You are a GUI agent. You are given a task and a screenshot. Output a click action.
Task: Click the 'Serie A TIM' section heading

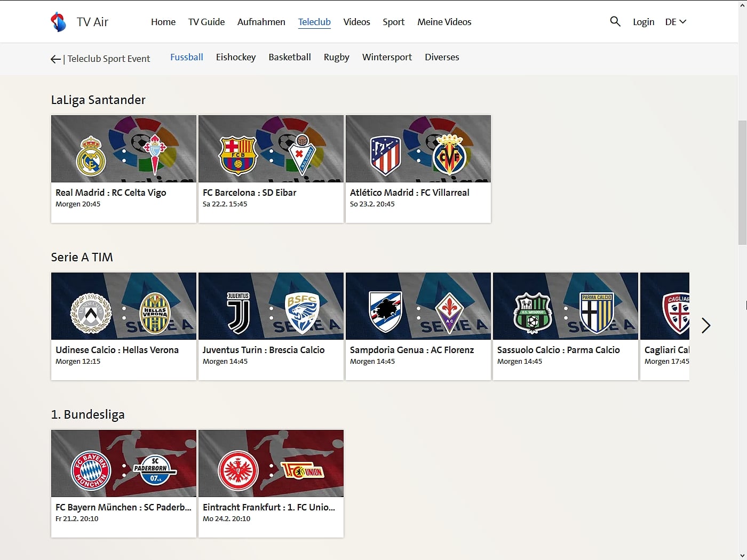(x=82, y=257)
